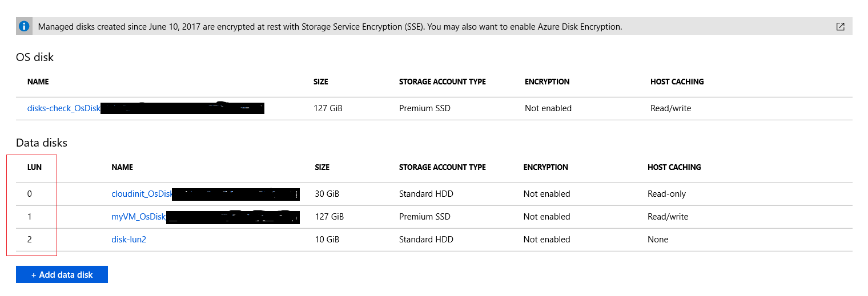Screen dimensions: 868x296
Task: Click the SSE encryption info banner text
Action: pyautogui.click(x=330, y=27)
